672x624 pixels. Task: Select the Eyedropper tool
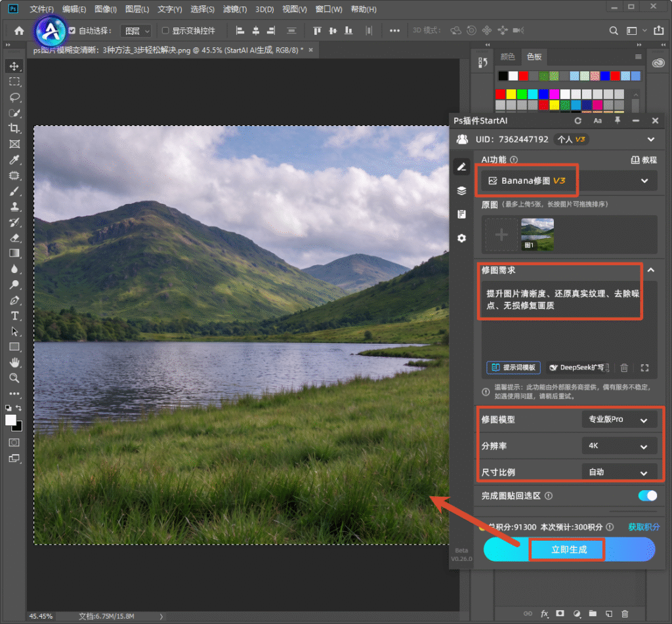click(x=14, y=160)
